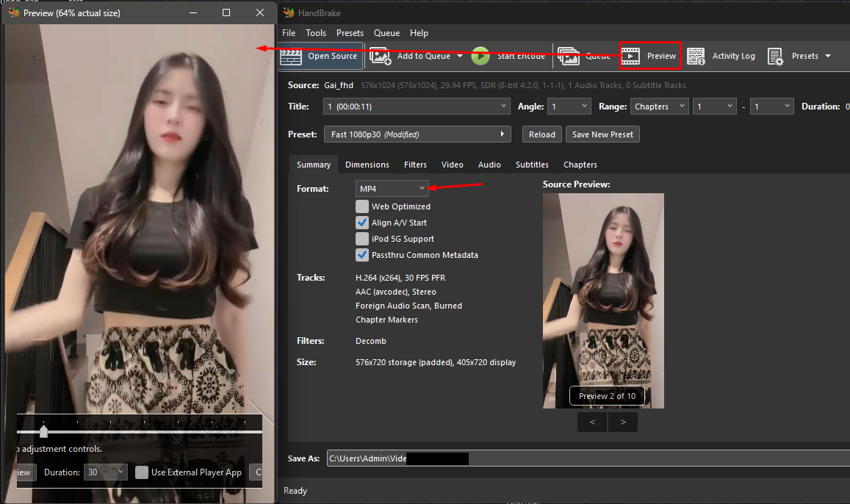Viewport: 850px width, 504px height.
Task: Expand the Format MP4 dropdown
Action: pyautogui.click(x=392, y=189)
